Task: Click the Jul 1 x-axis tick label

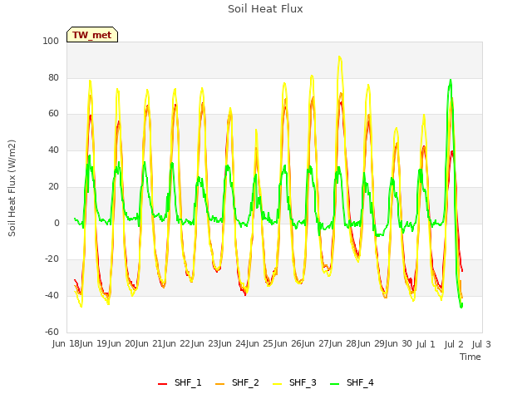Action: (x=426, y=344)
